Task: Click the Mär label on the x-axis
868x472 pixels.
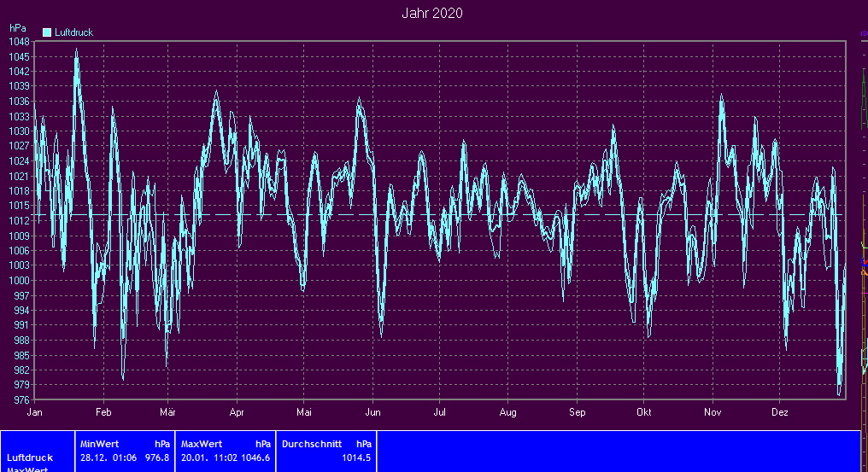Action: [x=167, y=412]
